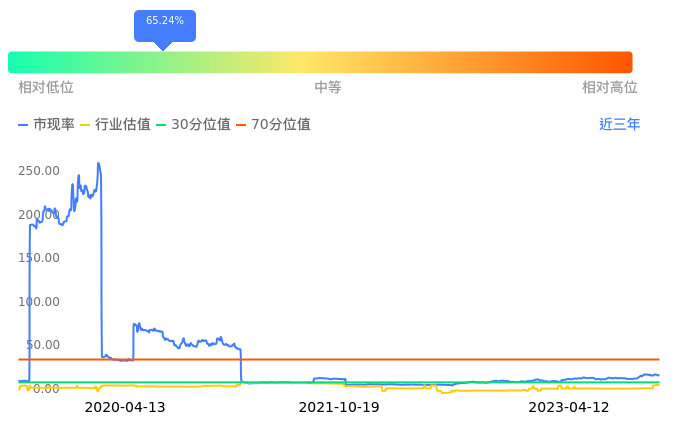Screen dimensions: 686x442
Task: Click the blue marker before 市现率
Action: 23,125
